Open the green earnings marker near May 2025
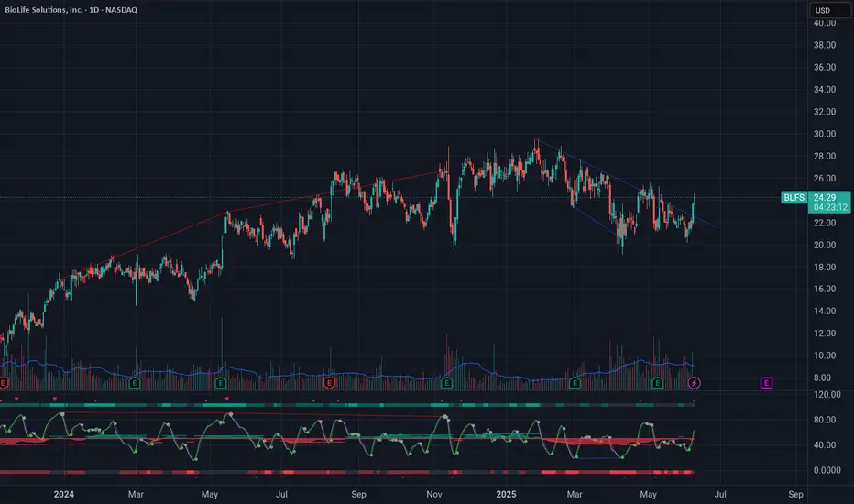This screenshot has width=854, height=504. (x=657, y=383)
